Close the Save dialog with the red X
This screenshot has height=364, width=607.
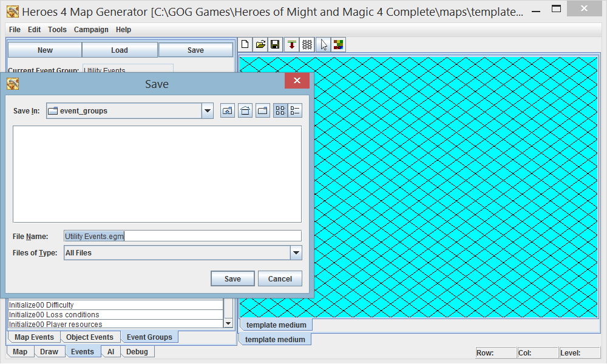297,81
